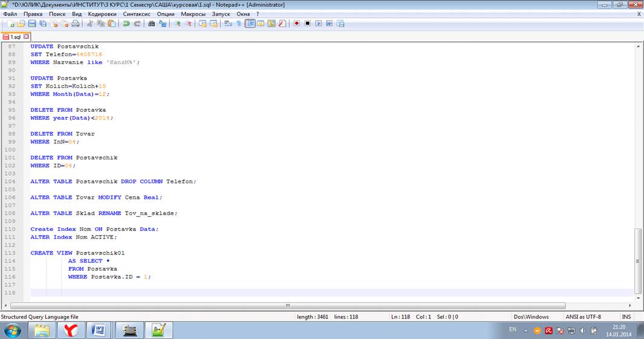644x339 pixels.
Task: Close the 1.sql tab
Action: pos(26,36)
